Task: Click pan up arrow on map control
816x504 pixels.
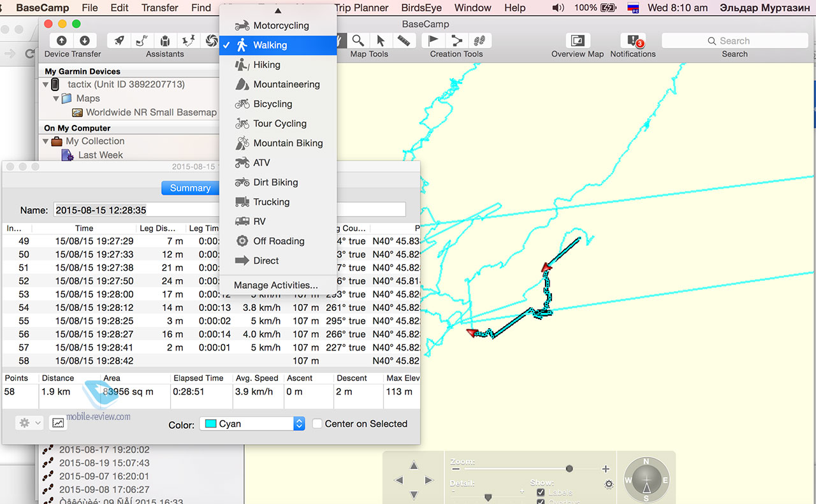Action: tap(414, 466)
